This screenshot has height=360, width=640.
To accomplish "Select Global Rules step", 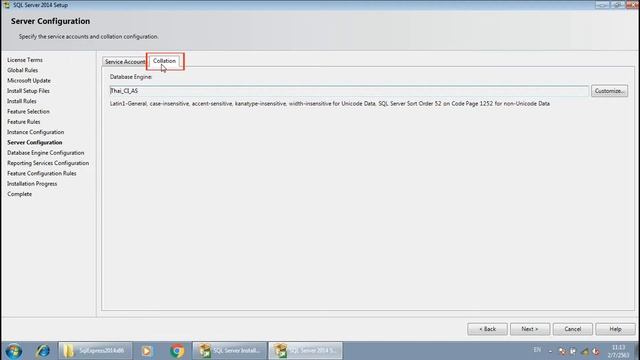I will coord(22,70).
